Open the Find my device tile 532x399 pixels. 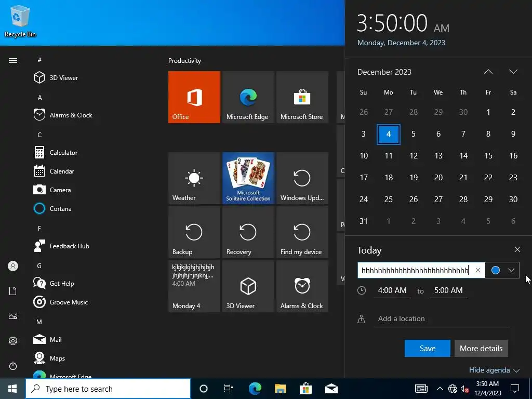pos(302,232)
